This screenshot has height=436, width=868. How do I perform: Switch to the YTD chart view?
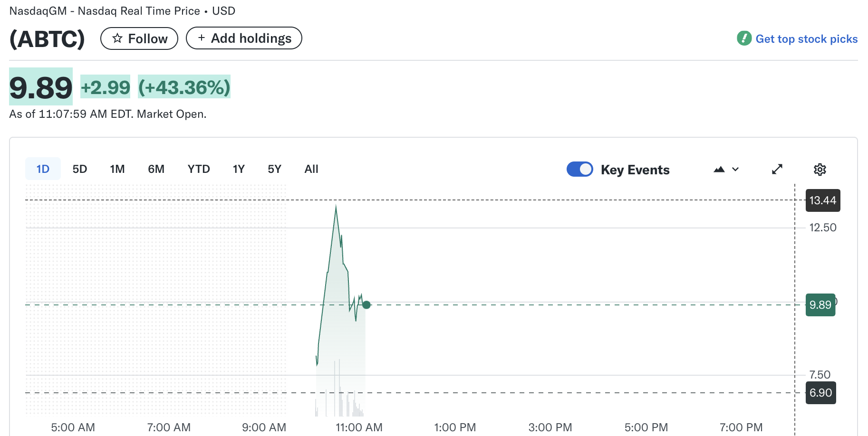click(x=198, y=169)
